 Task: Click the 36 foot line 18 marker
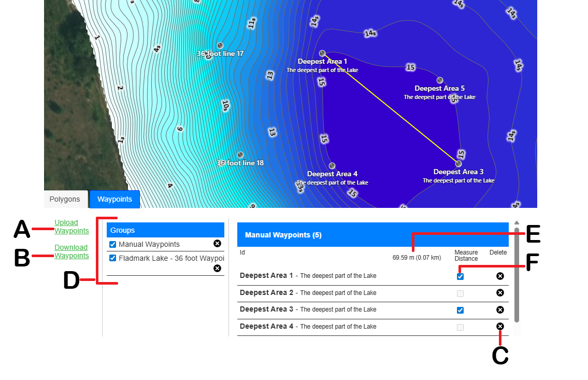point(240,155)
